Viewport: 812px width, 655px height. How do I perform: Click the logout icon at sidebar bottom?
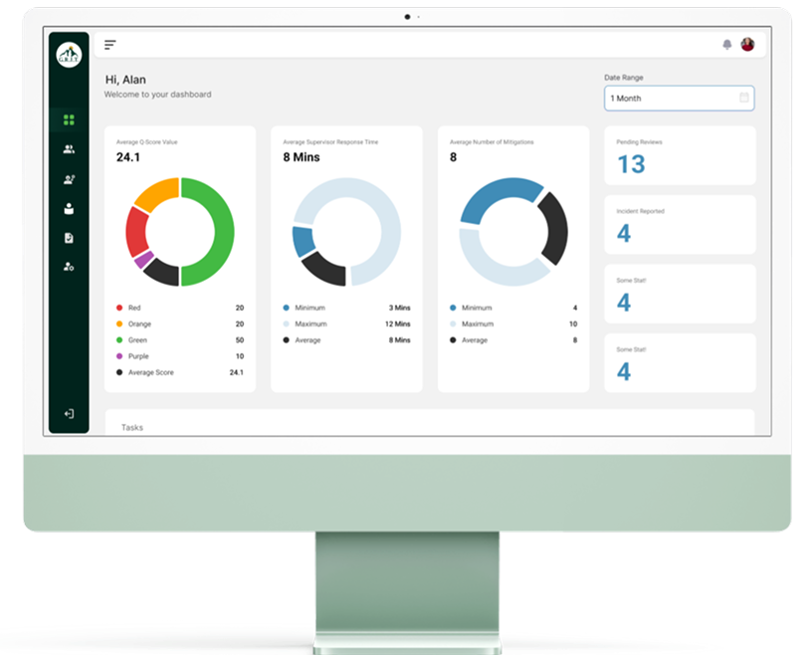click(70, 414)
